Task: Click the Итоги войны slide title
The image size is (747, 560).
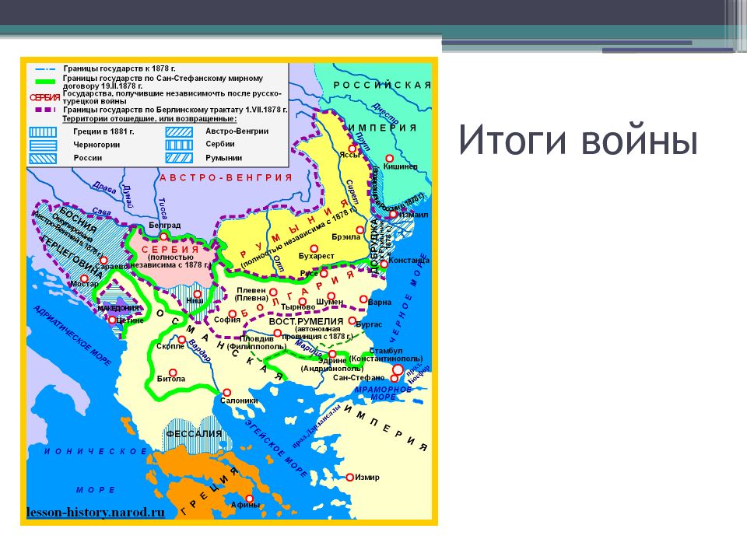Action: [578, 141]
